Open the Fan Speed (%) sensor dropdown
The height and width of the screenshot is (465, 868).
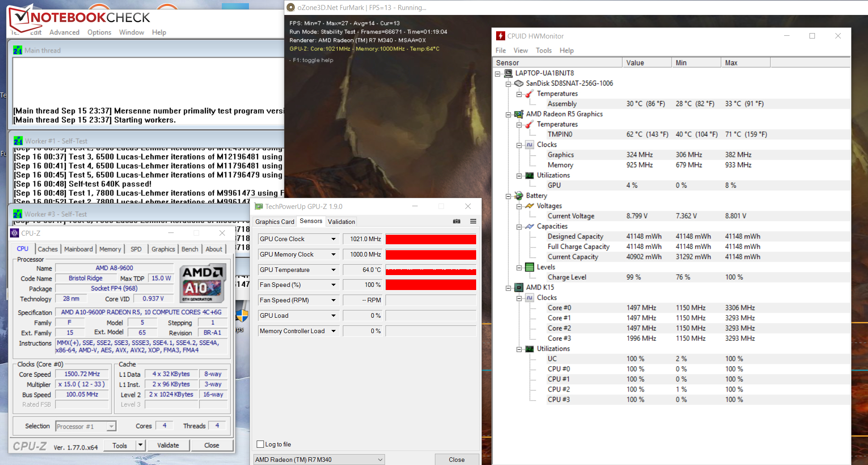click(333, 285)
